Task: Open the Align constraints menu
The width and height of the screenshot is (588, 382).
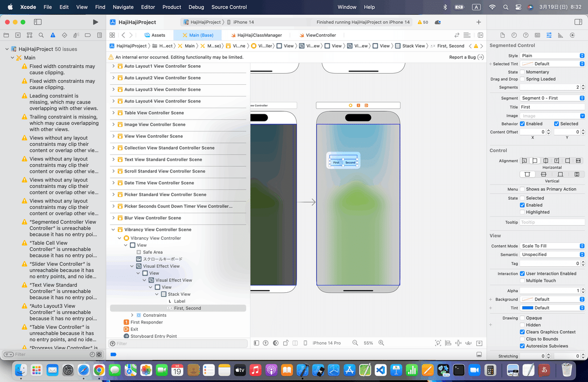Action: tap(448, 343)
